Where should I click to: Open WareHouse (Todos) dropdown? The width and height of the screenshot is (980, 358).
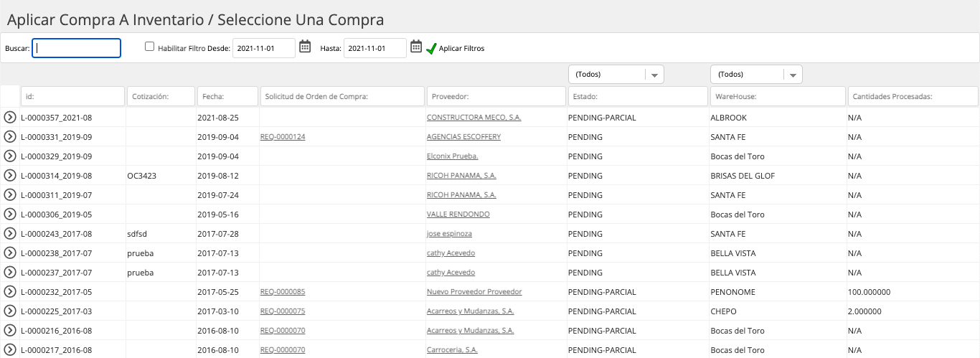tap(755, 75)
